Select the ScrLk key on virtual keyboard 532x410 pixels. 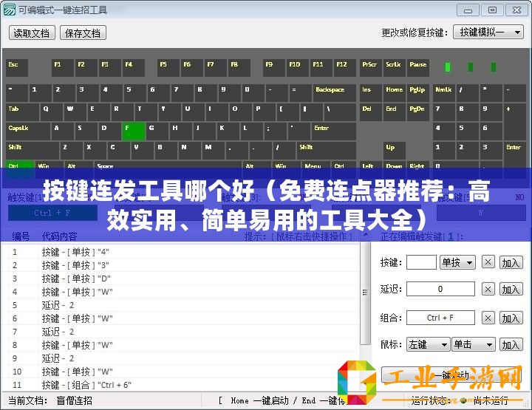point(395,68)
